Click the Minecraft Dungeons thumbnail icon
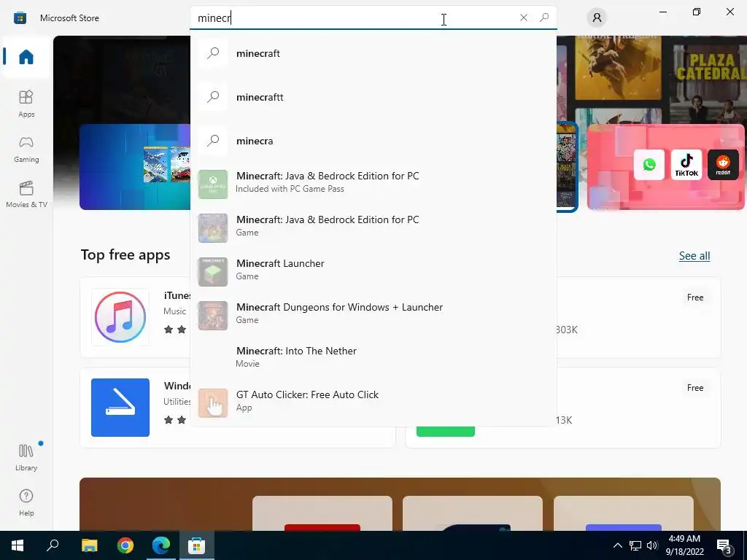Screen dimensions: 747x560 (213, 316)
